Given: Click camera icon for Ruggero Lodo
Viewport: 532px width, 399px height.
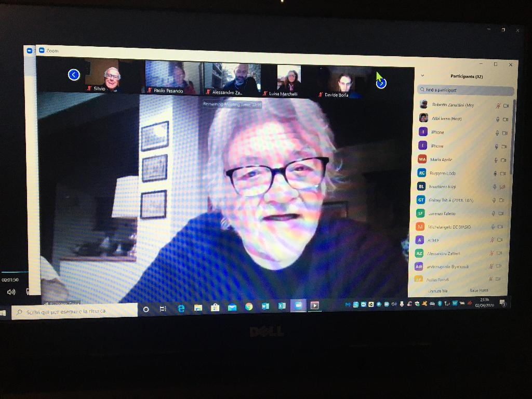Looking at the screenshot, I should [x=503, y=174].
